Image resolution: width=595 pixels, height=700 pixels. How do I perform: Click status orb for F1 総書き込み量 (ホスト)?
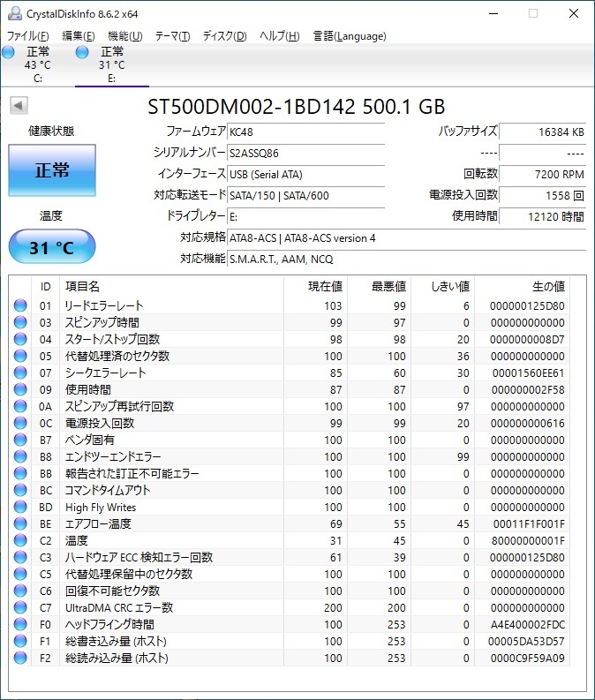(20, 641)
